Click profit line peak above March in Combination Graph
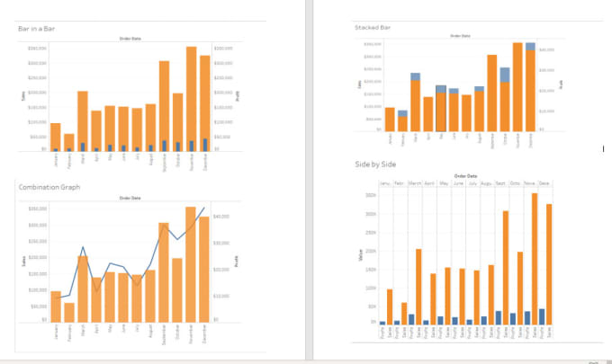 click(83, 247)
